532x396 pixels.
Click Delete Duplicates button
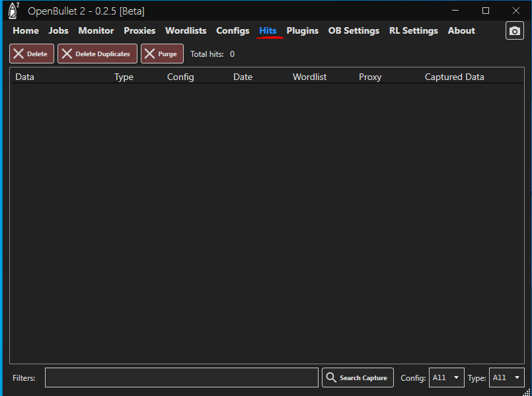point(97,54)
